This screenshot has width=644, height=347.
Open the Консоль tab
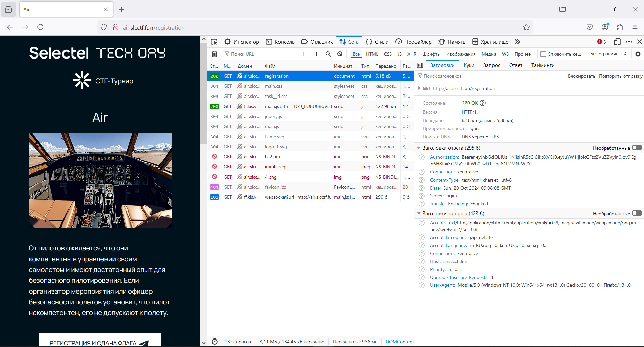(x=280, y=42)
